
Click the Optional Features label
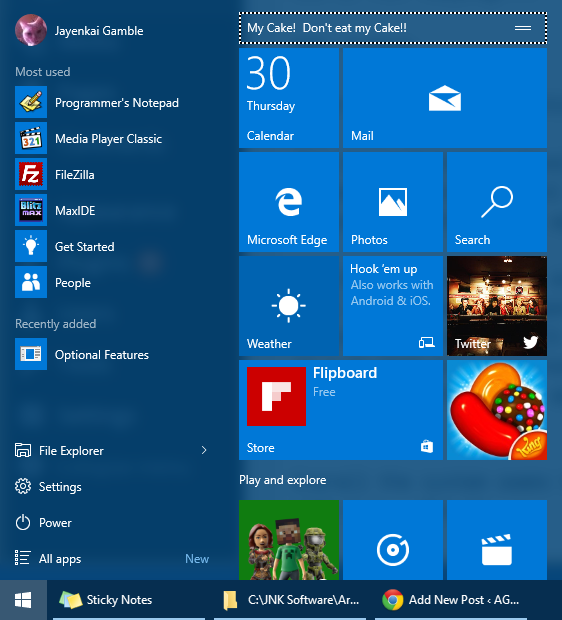[x=102, y=355]
